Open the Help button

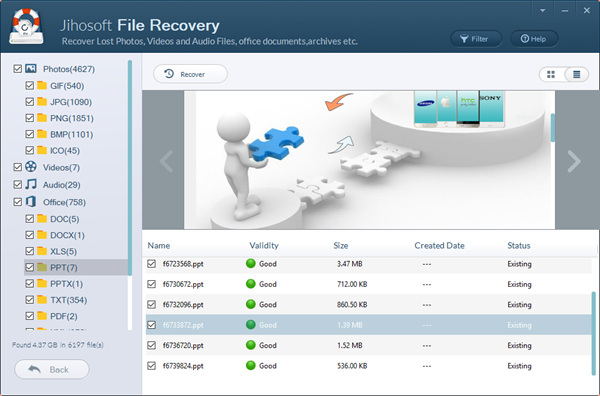pos(534,39)
